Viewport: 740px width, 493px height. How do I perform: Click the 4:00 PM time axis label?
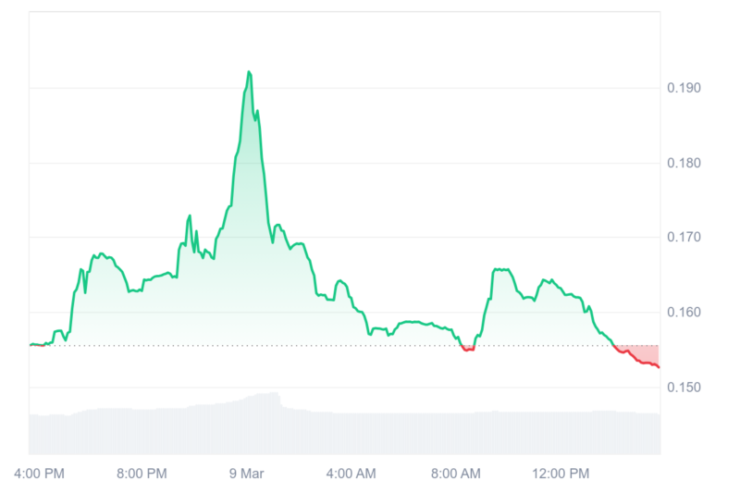39,473
